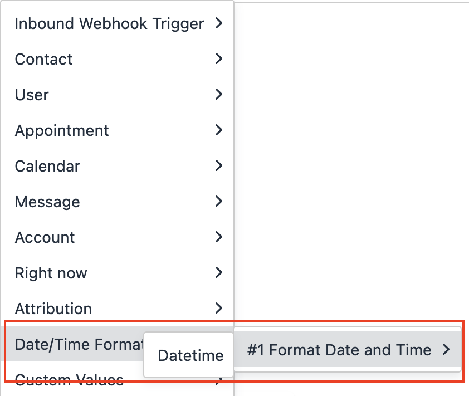Click the chevron icon beside Calendar
The height and width of the screenshot is (396, 469).
(x=219, y=166)
